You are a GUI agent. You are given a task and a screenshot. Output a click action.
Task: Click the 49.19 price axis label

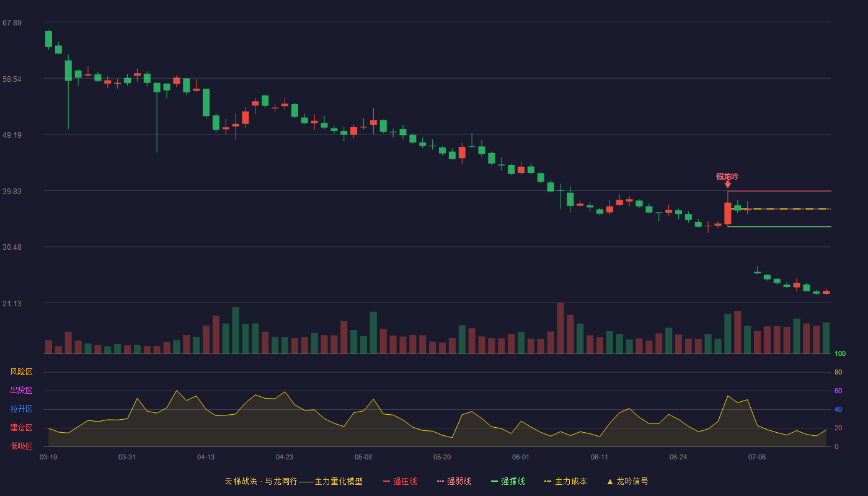click(x=12, y=135)
